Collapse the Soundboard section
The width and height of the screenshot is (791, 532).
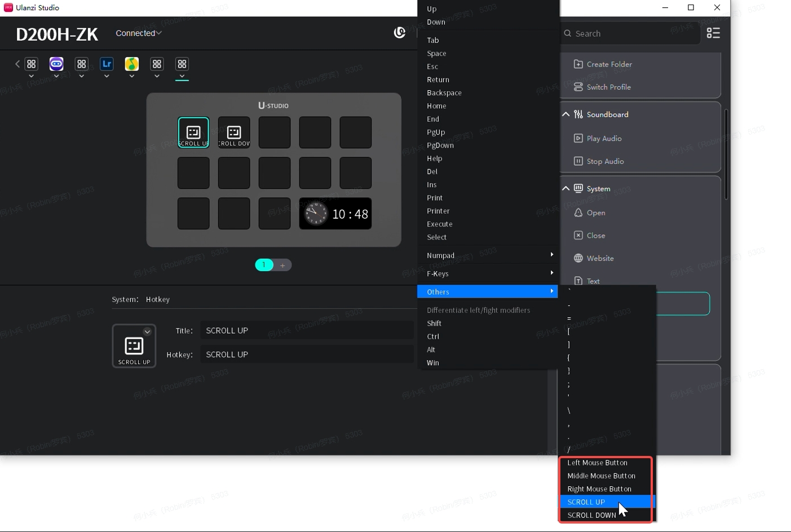point(565,114)
